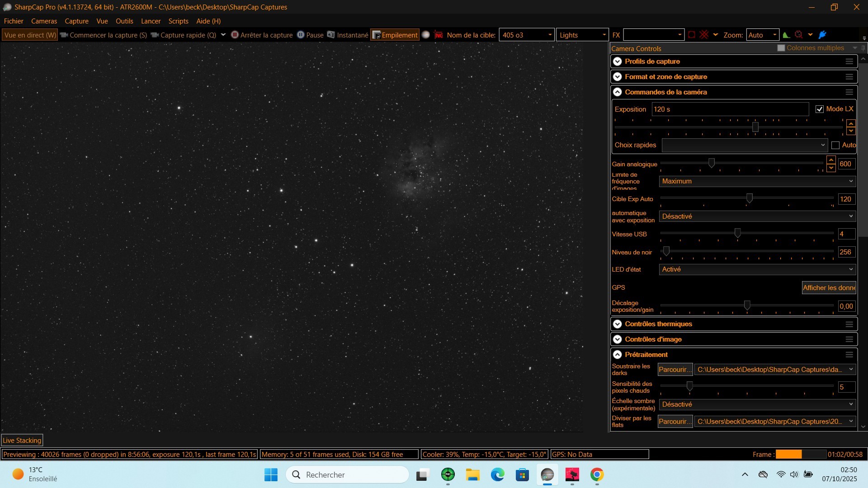The image size is (868, 488).
Task: Click the blue plug hardware icon
Action: (x=822, y=35)
